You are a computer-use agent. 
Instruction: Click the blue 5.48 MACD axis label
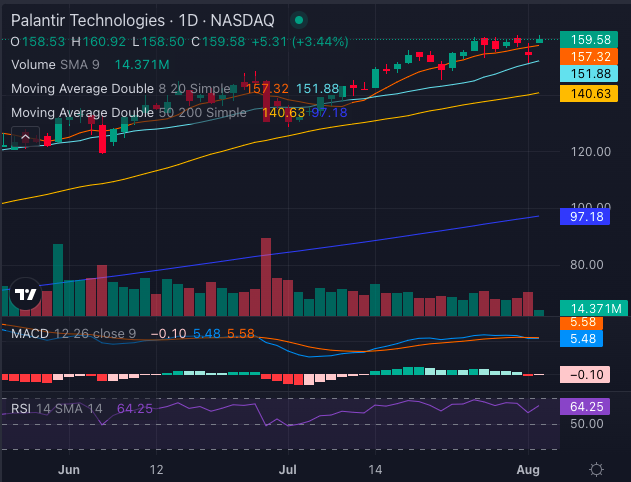pyautogui.click(x=582, y=338)
